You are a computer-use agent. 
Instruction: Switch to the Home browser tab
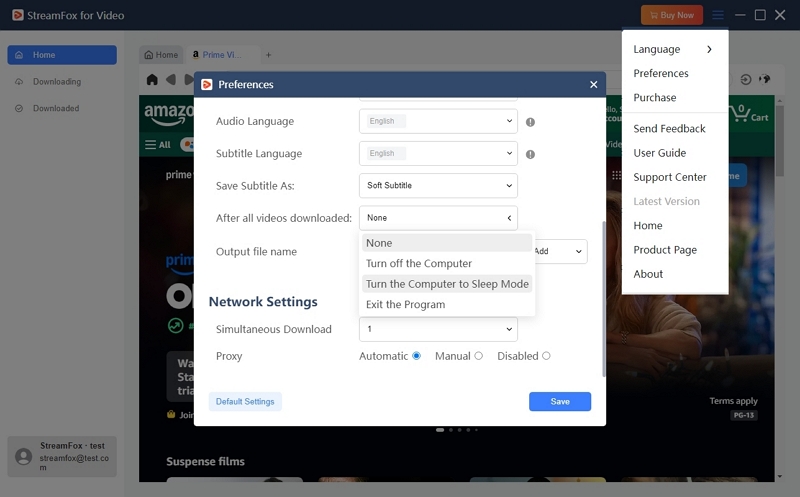(161, 55)
